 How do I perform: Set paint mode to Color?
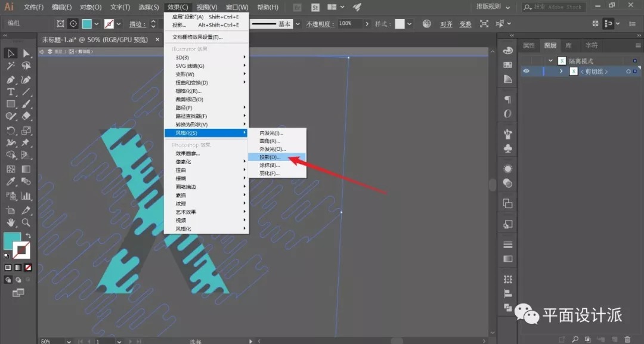[x=8, y=268]
